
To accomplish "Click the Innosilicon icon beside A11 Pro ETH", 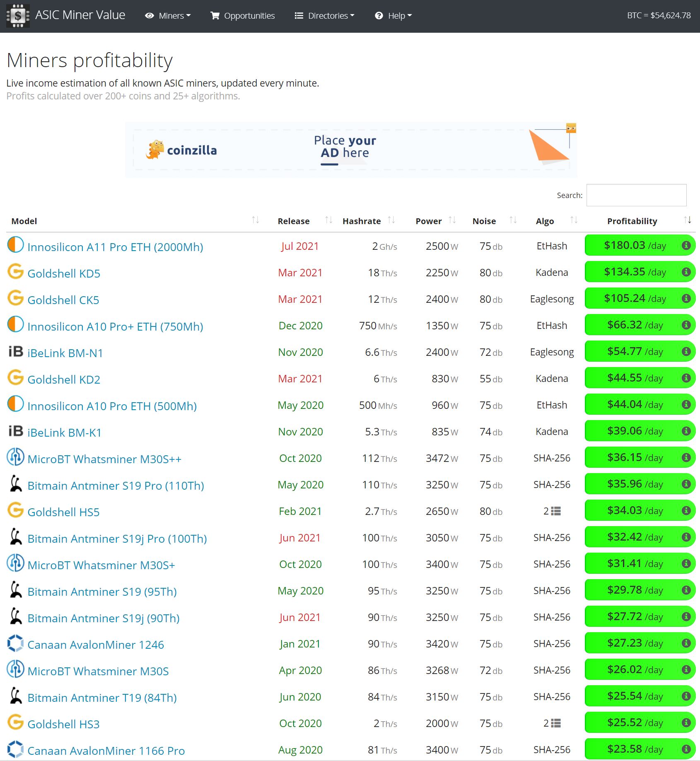I will point(16,245).
